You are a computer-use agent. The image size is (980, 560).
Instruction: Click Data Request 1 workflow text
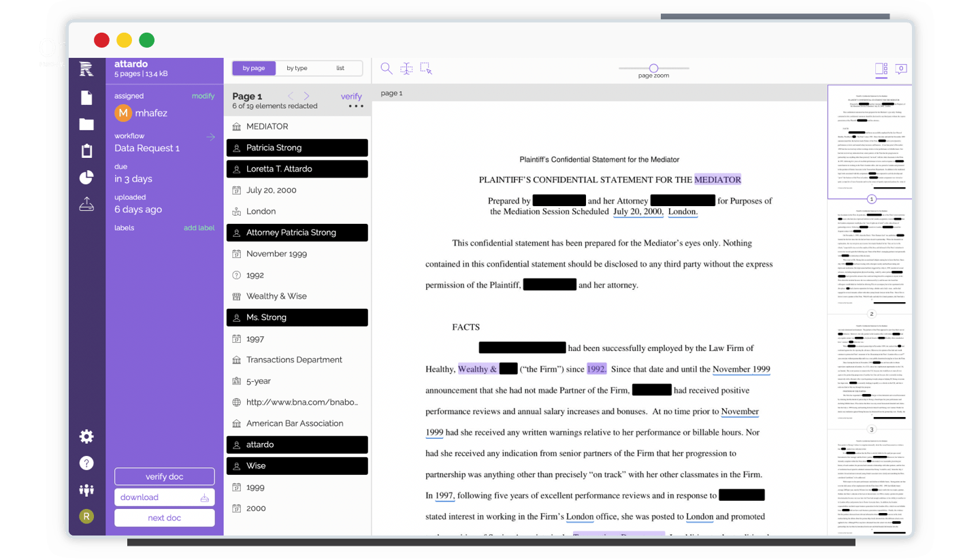tap(147, 148)
